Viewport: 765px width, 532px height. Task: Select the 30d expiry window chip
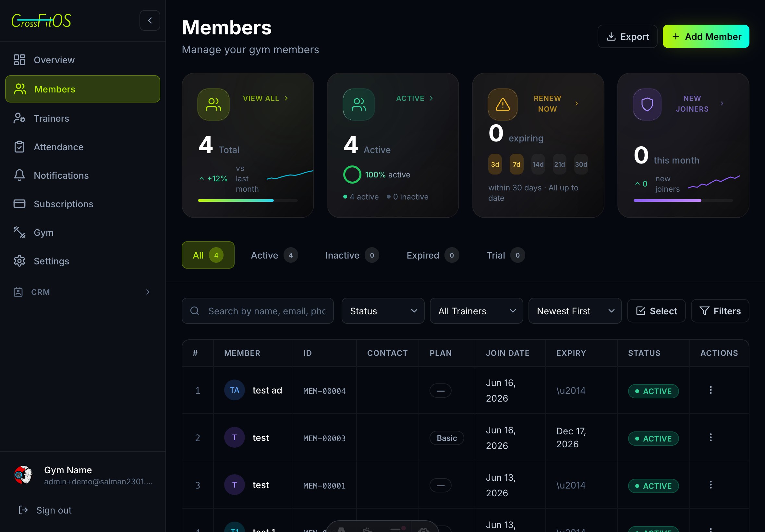pyautogui.click(x=581, y=164)
